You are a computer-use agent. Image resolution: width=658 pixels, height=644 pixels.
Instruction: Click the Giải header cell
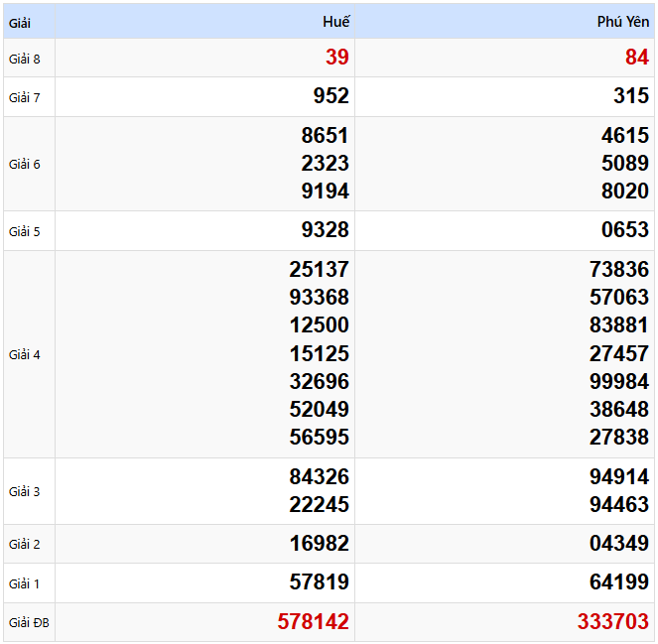(x=20, y=22)
